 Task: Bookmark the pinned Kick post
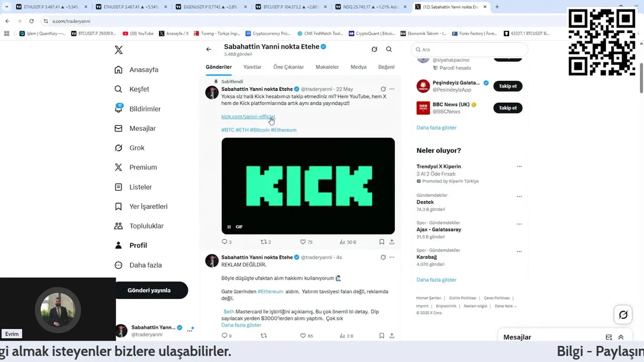pyautogui.click(x=382, y=242)
